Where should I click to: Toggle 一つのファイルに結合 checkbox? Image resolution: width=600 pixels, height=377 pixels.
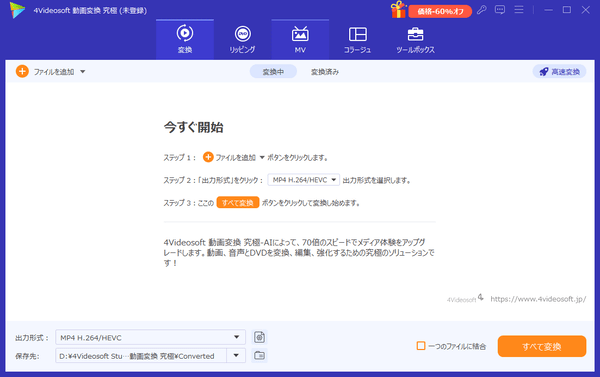421,346
